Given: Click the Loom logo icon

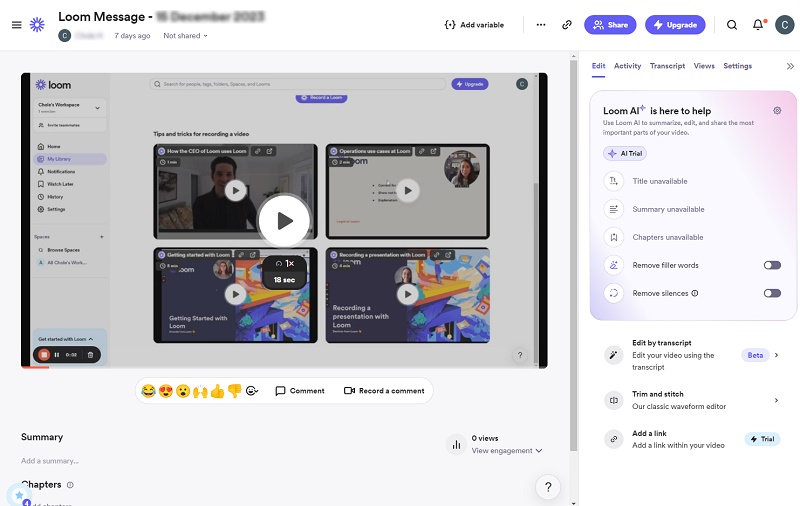Looking at the screenshot, I should point(37,24).
